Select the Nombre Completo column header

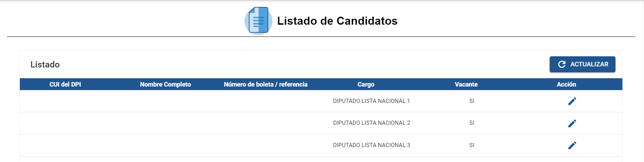[x=165, y=84]
